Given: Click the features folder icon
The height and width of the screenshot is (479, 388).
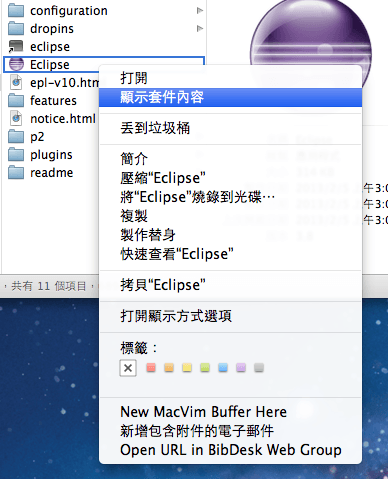Looking at the screenshot, I should pos(16,100).
